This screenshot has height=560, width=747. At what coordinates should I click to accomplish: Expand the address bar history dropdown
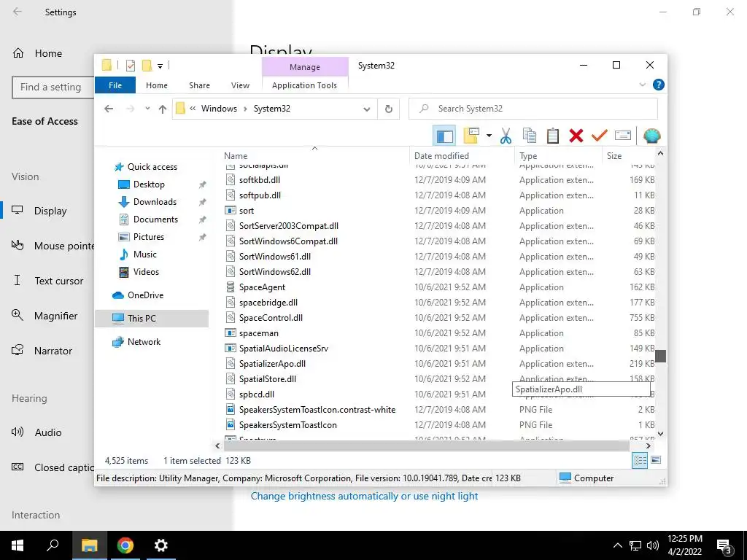point(366,109)
